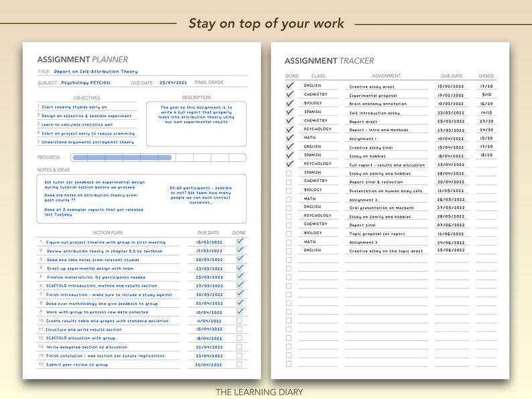Viewport: 532px width, 399px height.
Task: Mark 'Oral presentation on Macbeth' as done
Action: [289, 208]
